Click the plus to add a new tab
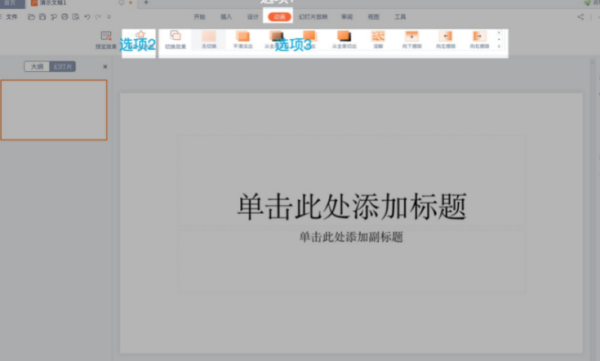This screenshot has width=600, height=361. pyautogui.click(x=146, y=2)
